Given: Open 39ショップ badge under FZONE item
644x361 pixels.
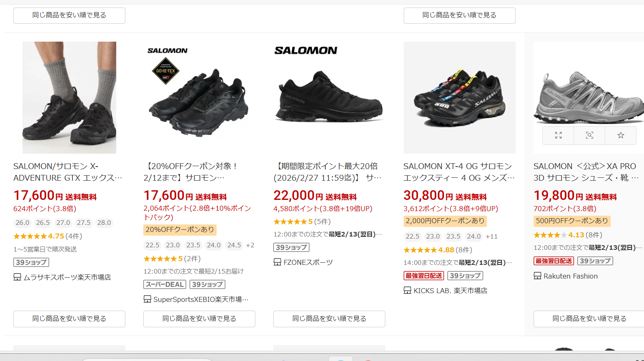Looking at the screenshot, I should pos(291,247).
